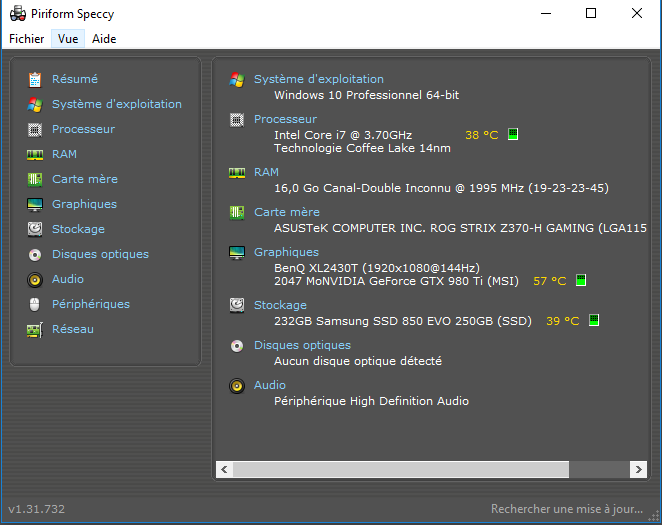Click the mouse icon beside sidebar Périphériques

[35, 304]
